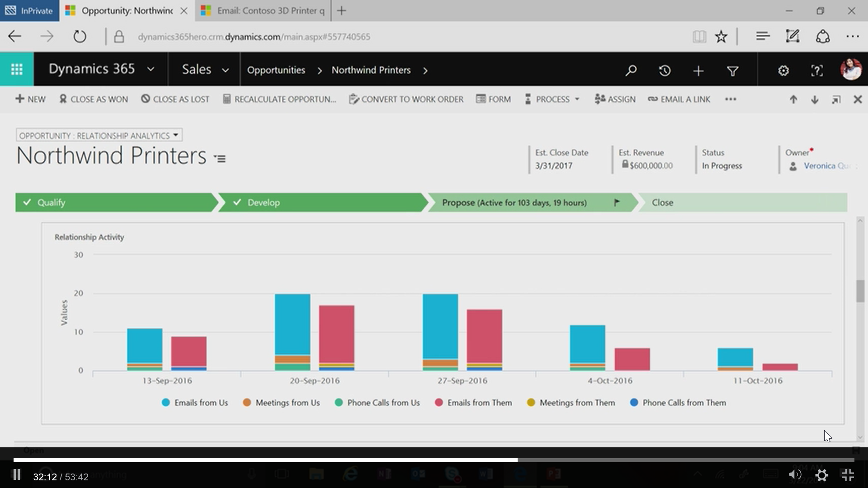868x488 pixels.
Task: Select the Develop process stage
Action: tap(322, 202)
